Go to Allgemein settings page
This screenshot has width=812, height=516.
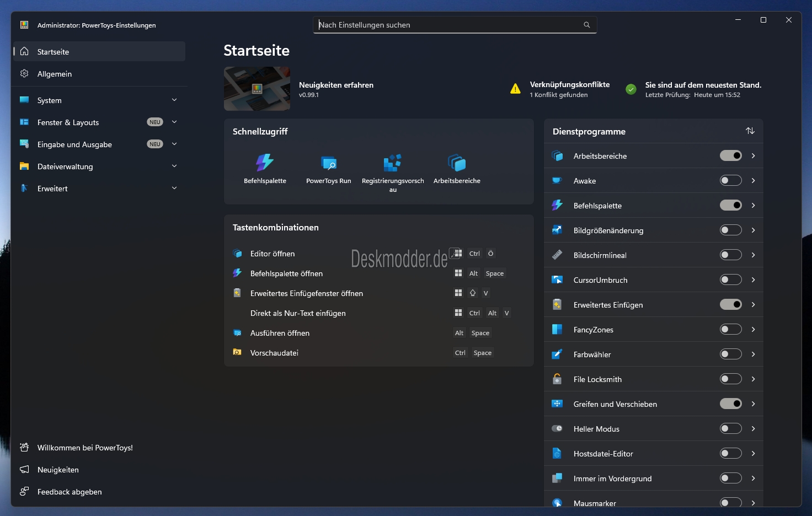[x=55, y=74]
